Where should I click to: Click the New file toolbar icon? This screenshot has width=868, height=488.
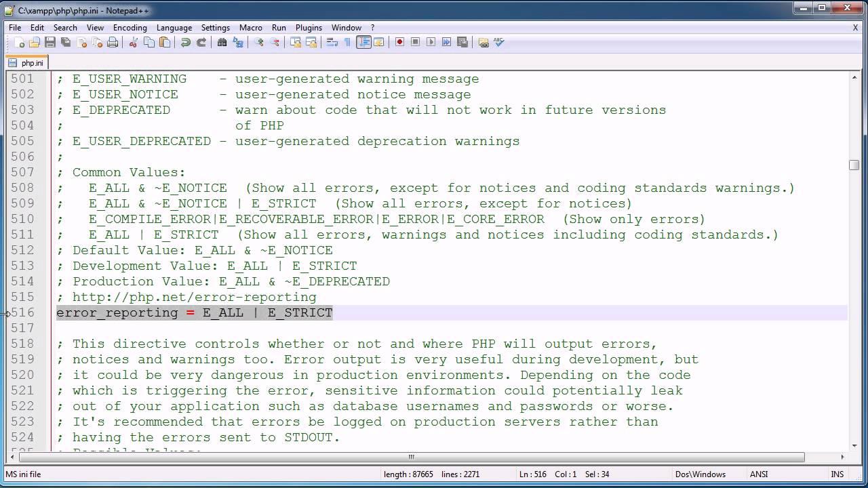tap(19, 42)
